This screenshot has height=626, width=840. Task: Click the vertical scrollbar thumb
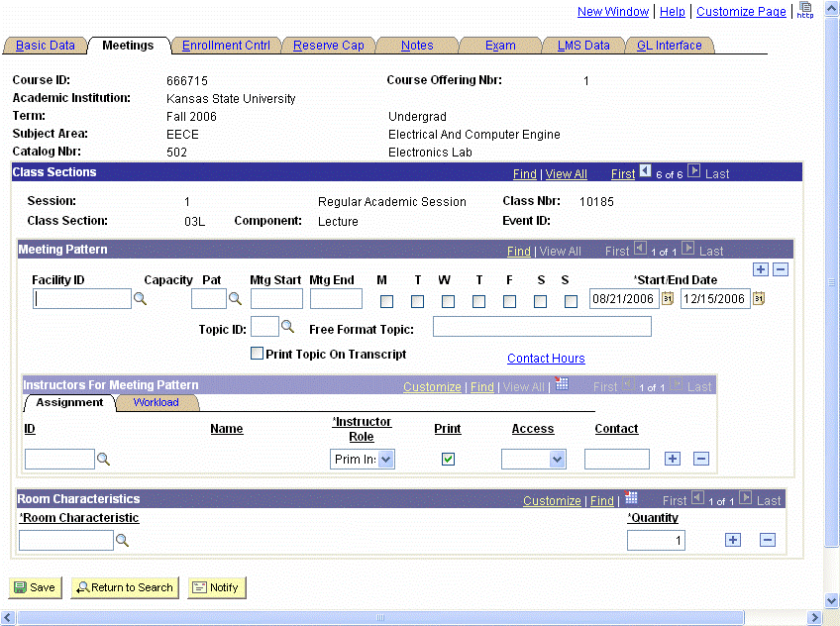pos(831,282)
